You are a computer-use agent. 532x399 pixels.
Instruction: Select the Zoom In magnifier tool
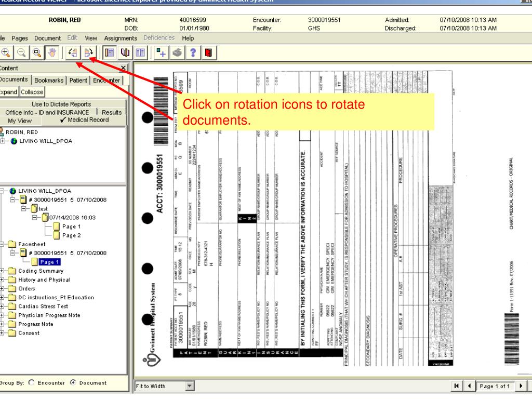[x=5, y=52]
